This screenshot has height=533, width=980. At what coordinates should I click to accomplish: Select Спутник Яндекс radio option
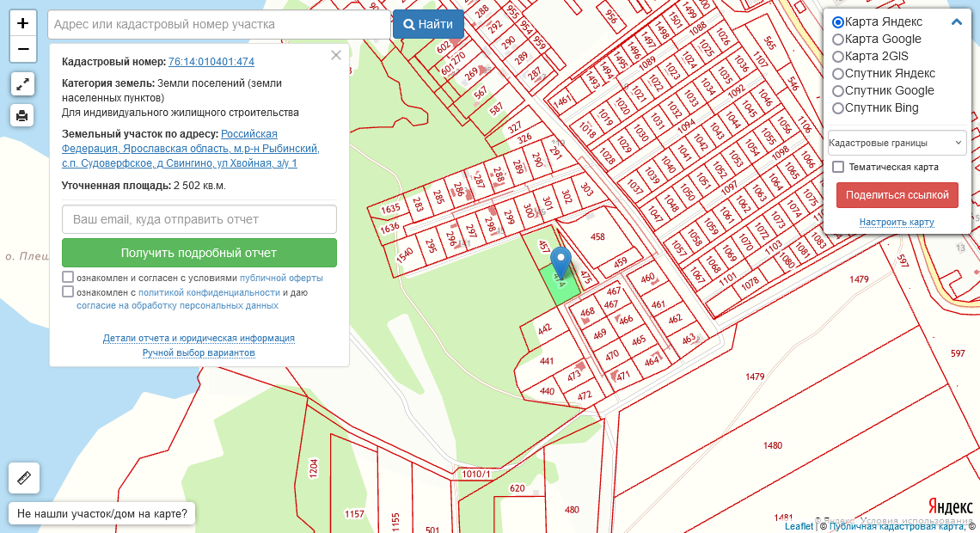838,74
